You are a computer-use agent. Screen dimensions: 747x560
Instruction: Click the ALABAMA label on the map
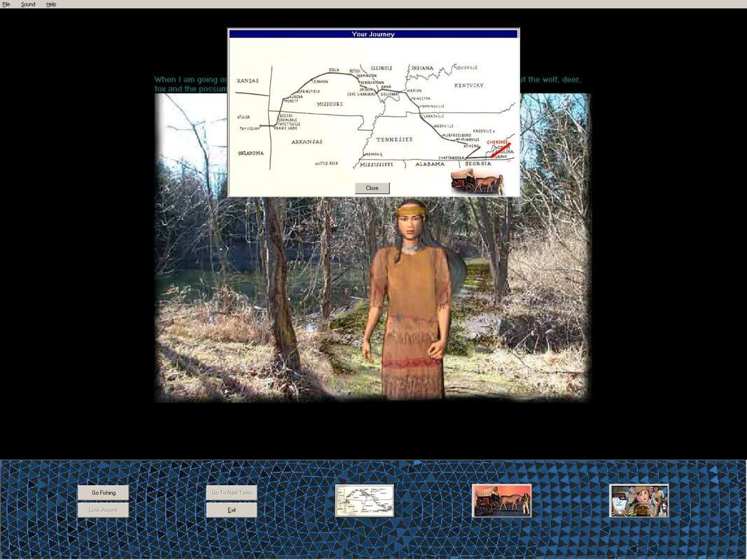[x=430, y=164]
